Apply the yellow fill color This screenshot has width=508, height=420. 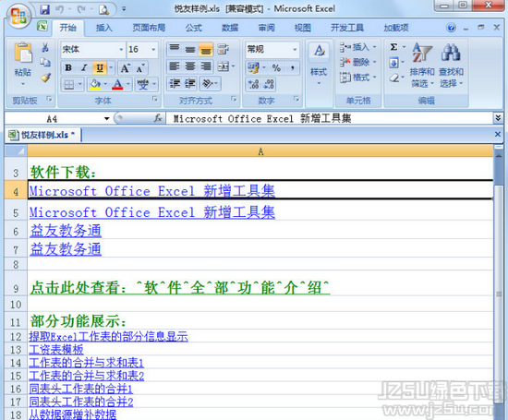95,85
